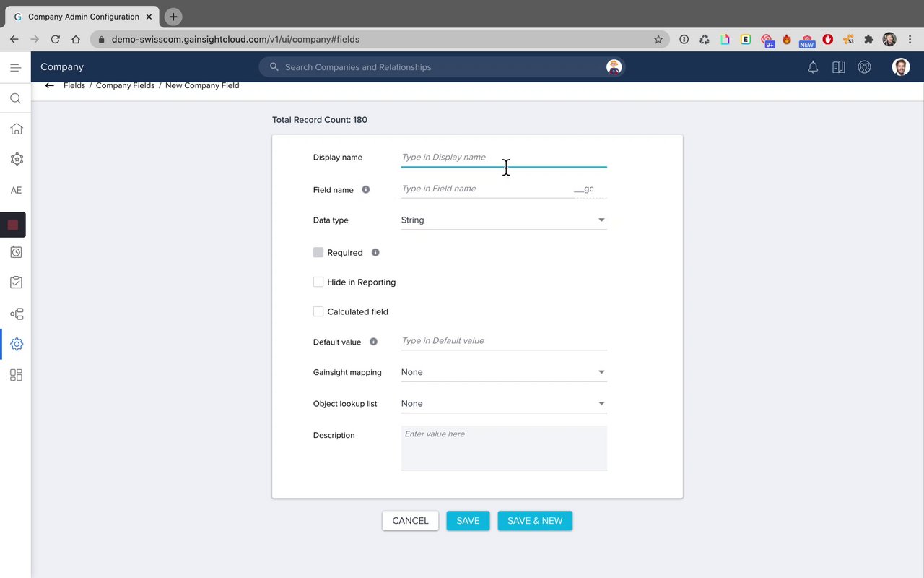The width and height of the screenshot is (924, 578).
Task: Open browser home page button
Action: tap(76, 40)
